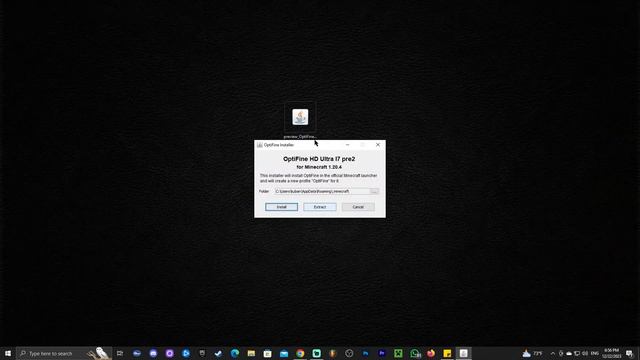Open the Windows Start menu

[x=8, y=353]
